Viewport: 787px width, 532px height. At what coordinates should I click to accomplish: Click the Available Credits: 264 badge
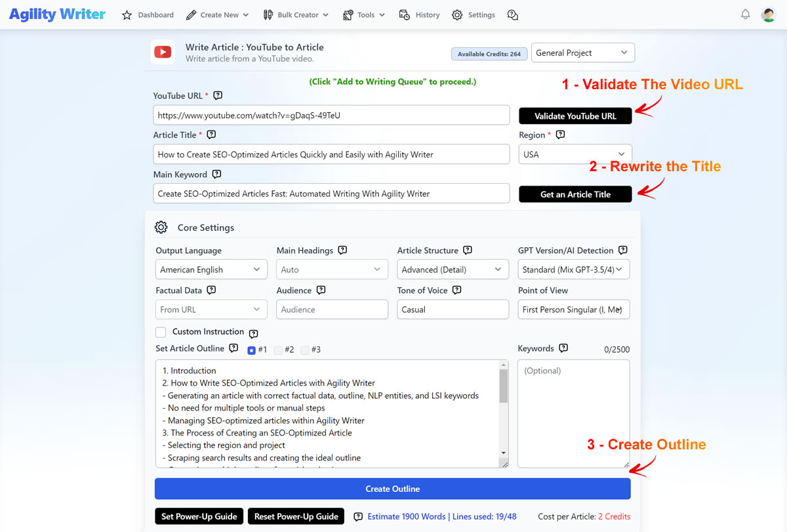(x=489, y=54)
